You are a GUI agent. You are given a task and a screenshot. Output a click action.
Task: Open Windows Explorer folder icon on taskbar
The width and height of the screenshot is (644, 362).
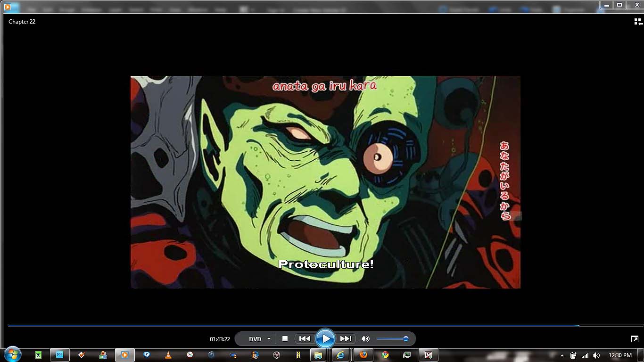click(318, 355)
